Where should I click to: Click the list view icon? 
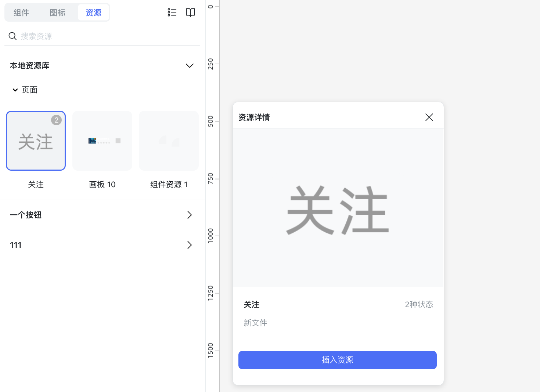[172, 12]
